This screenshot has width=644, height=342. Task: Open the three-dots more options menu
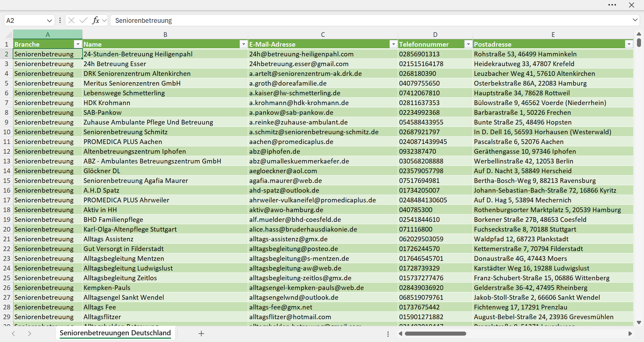[612, 5]
